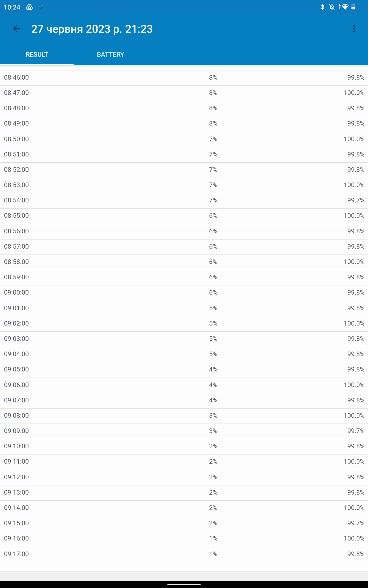Select the RESULT tab

click(x=37, y=55)
